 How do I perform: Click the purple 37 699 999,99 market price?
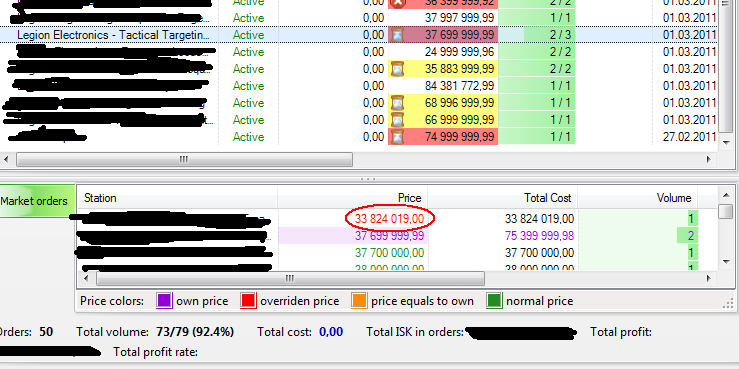coord(389,236)
